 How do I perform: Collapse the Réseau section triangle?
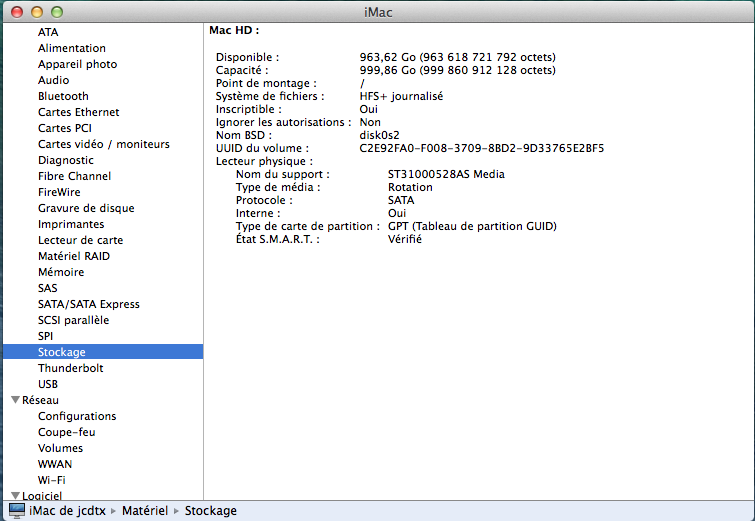tap(15, 400)
